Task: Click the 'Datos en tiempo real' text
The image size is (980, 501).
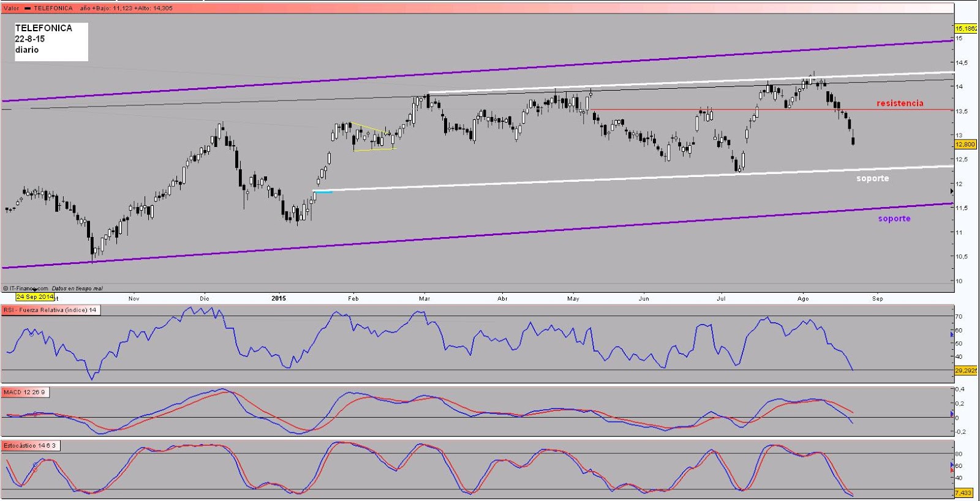Action: pos(77,288)
